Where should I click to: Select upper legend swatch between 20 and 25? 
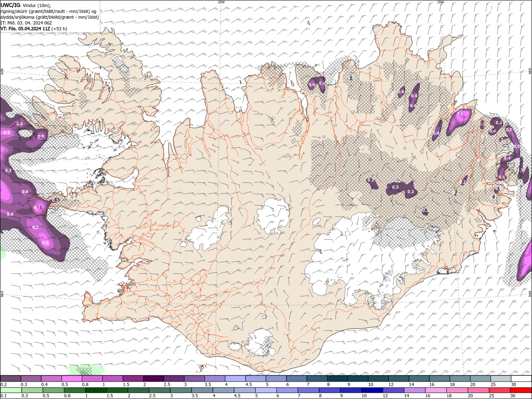(480, 379)
